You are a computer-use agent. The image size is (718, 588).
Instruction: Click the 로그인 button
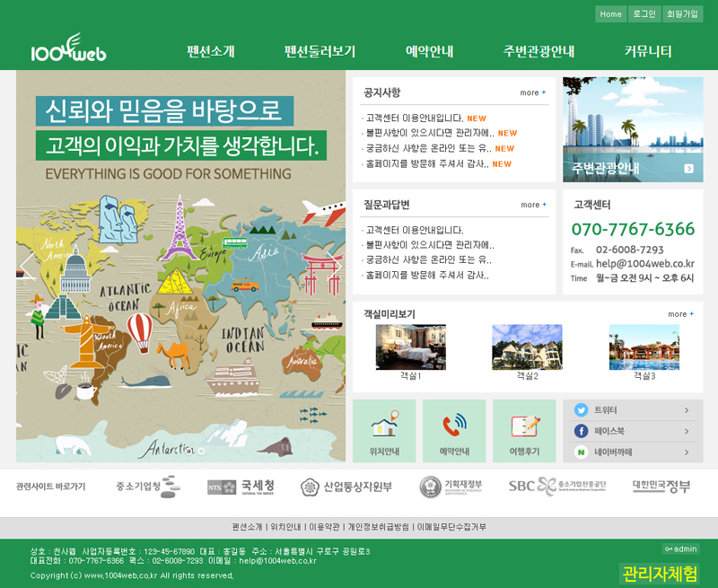644,14
